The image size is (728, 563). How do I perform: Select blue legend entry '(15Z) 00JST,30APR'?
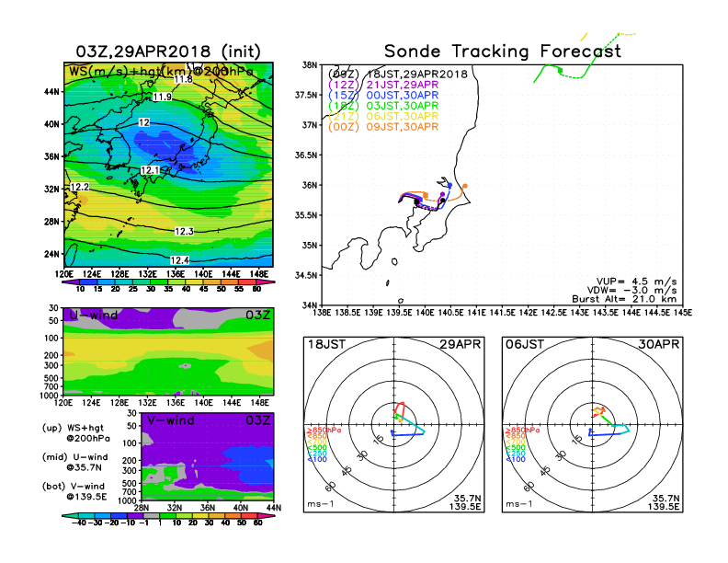click(x=383, y=96)
